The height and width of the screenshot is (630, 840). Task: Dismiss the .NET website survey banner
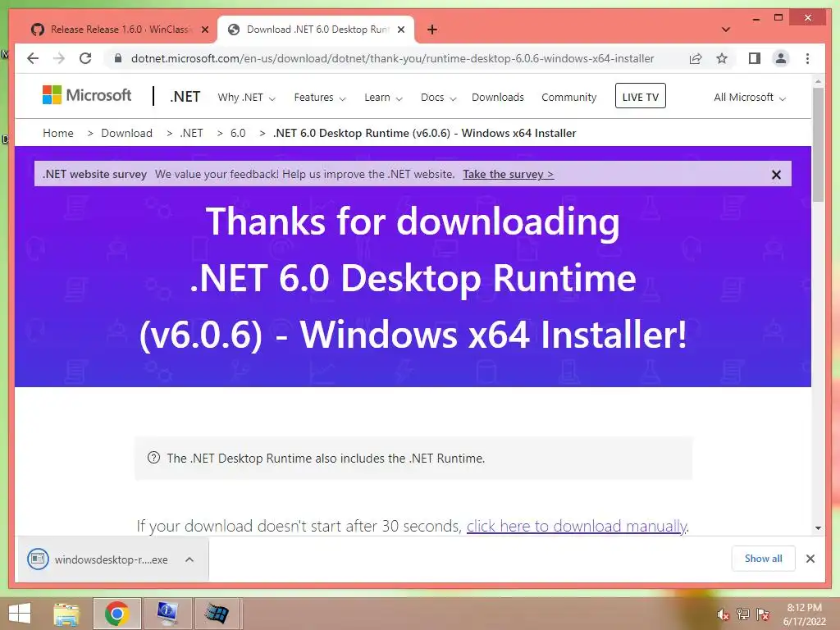776,175
